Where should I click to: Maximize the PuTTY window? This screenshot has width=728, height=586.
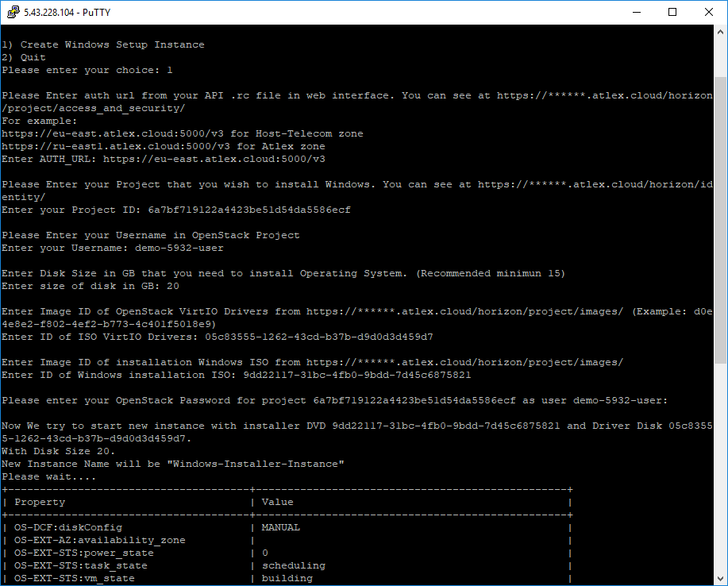tap(672, 12)
